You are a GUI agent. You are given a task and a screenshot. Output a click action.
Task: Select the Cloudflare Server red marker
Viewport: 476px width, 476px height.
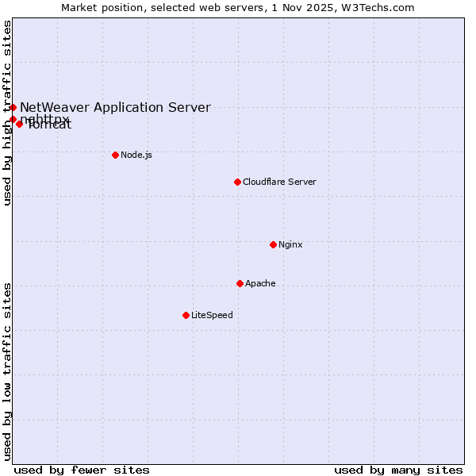tap(237, 182)
